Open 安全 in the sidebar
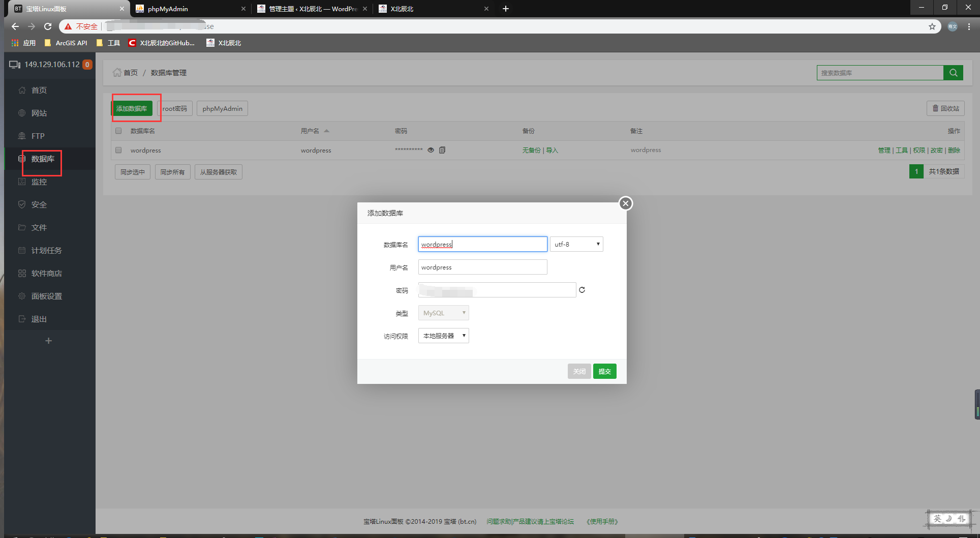The image size is (980, 538). point(39,204)
